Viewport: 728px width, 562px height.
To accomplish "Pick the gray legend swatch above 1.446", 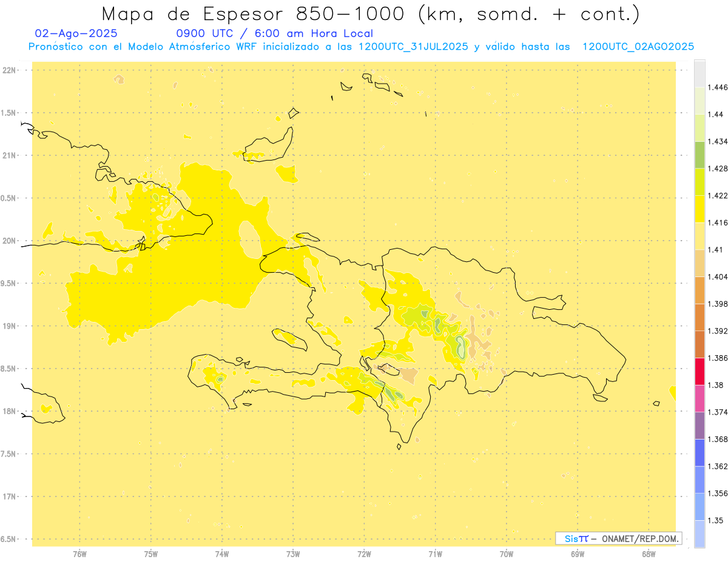I will click(x=699, y=73).
